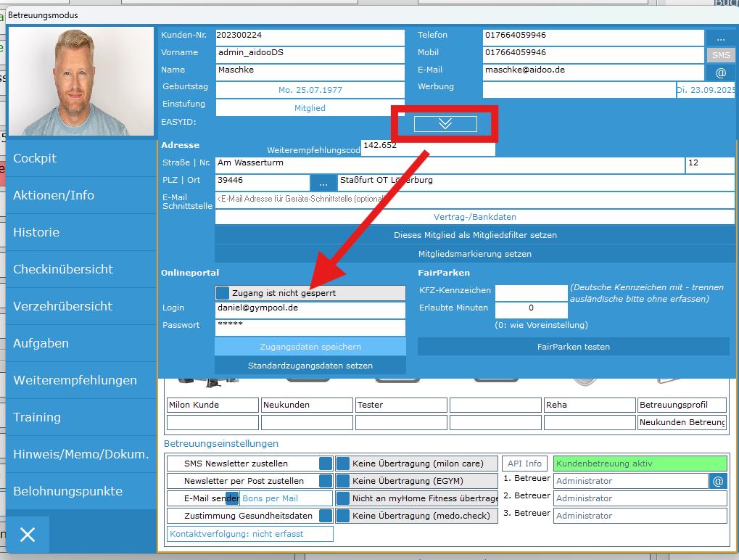The width and height of the screenshot is (739, 560).
Task: Open the Training section
Action: [81, 417]
